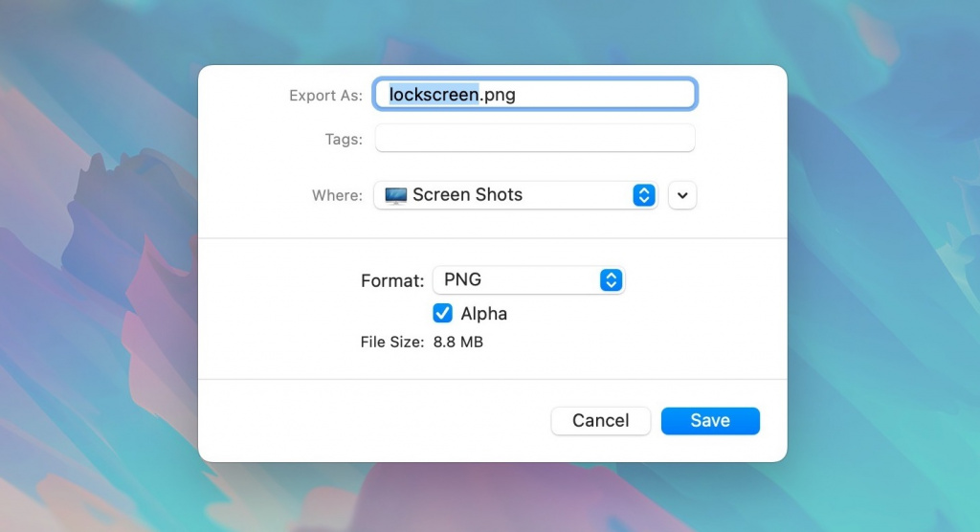Image resolution: width=980 pixels, height=532 pixels.
Task: Click the "Where:" label
Action: (337, 195)
